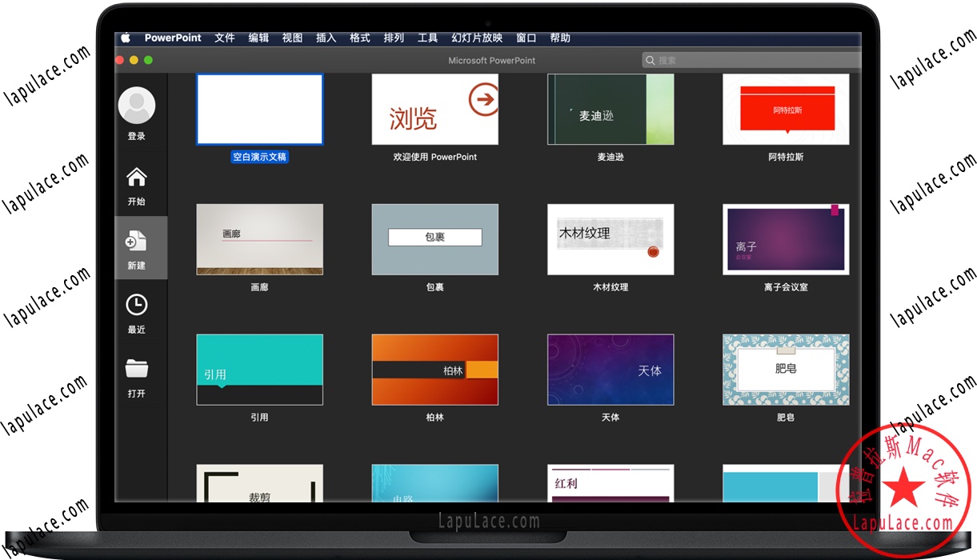Open the 木材纹理 template
The height and width of the screenshot is (560, 977).
pos(610,238)
